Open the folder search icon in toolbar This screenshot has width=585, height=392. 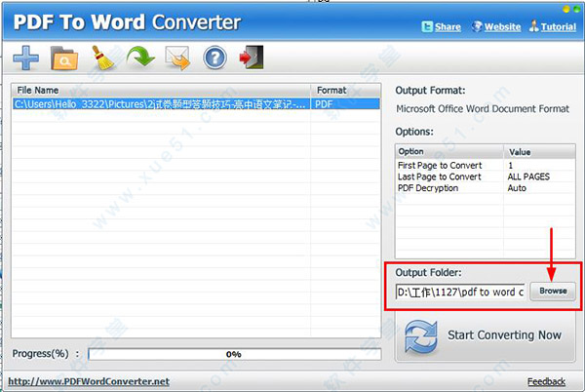[63, 59]
